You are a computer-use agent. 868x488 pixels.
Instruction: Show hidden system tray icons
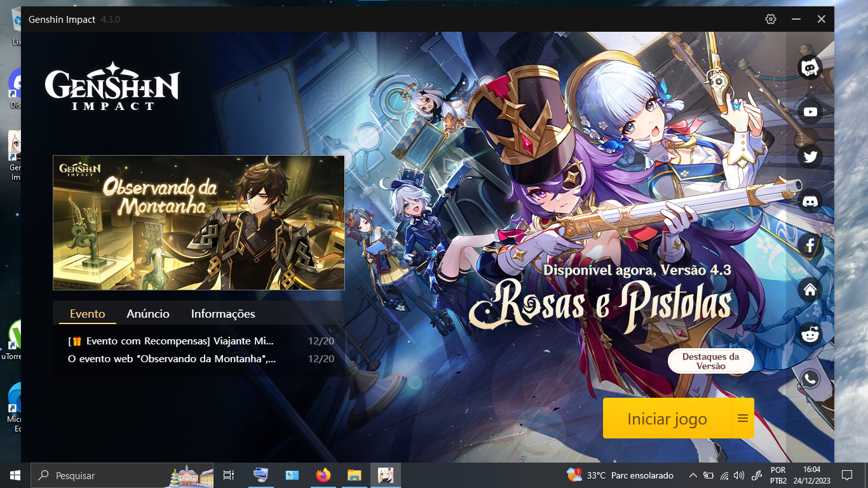[x=693, y=475]
